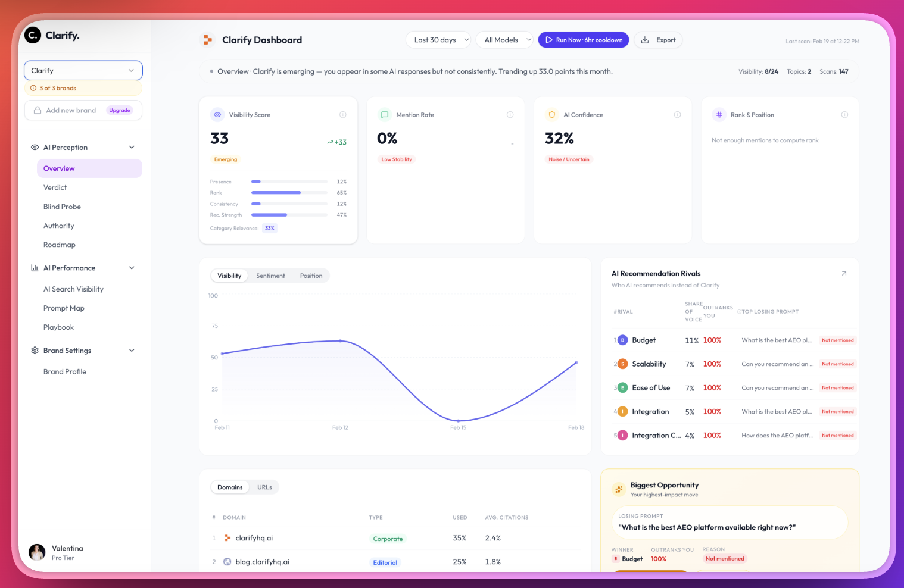The width and height of the screenshot is (904, 588).
Task: Toggle sources table to URLs
Action: (x=264, y=487)
